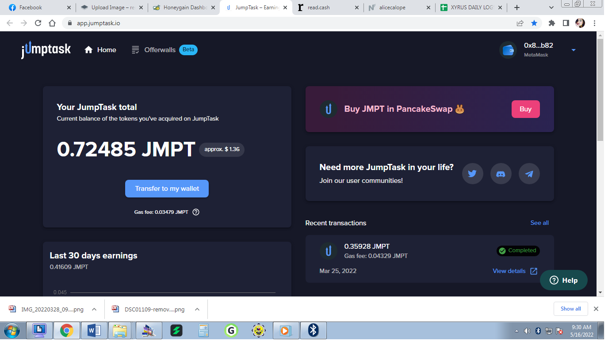The height and width of the screenshot is (364, 612).
Task: Click Show all downloads
Action: coord(571,309)
